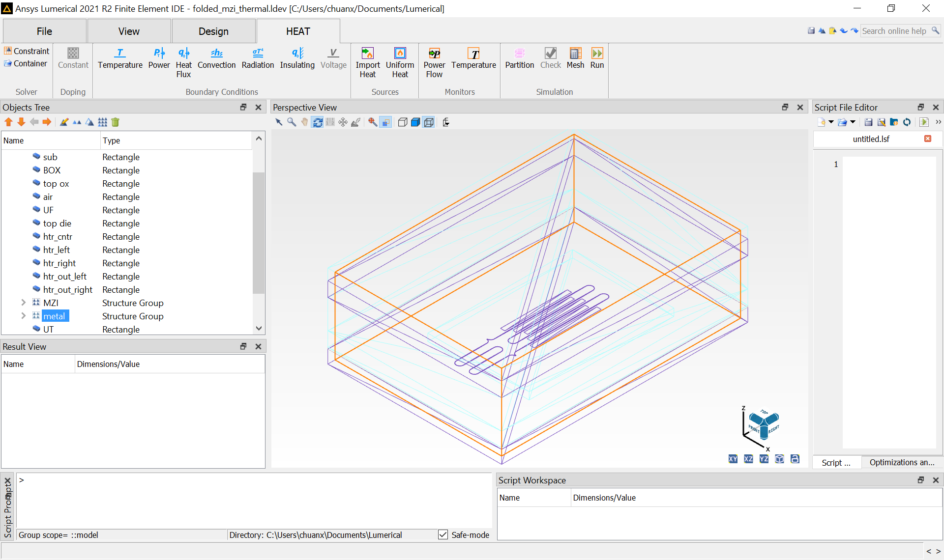Toggle the overlapping squares view option
This screenshot has width=944, height=560.
[386, 122]
